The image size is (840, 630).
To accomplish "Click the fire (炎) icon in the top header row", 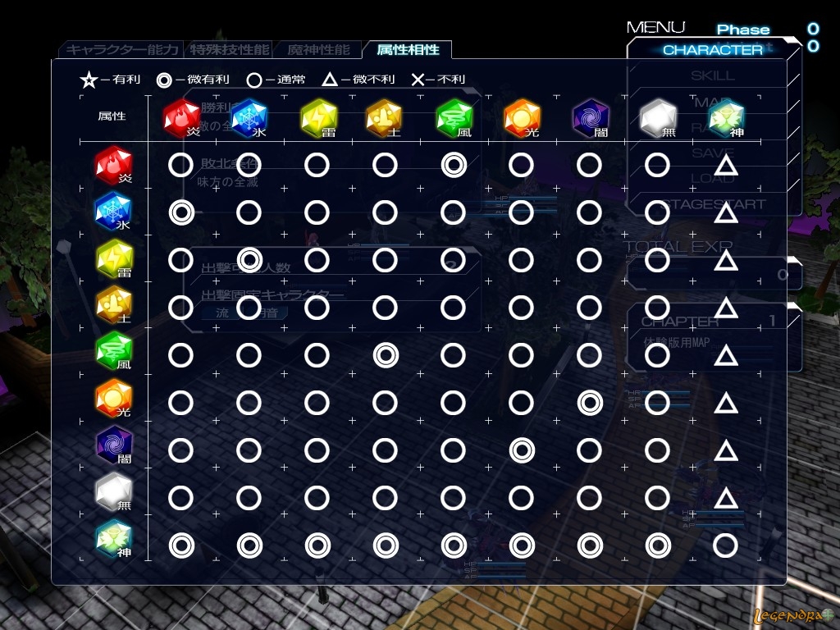I will tap(180, 116).
